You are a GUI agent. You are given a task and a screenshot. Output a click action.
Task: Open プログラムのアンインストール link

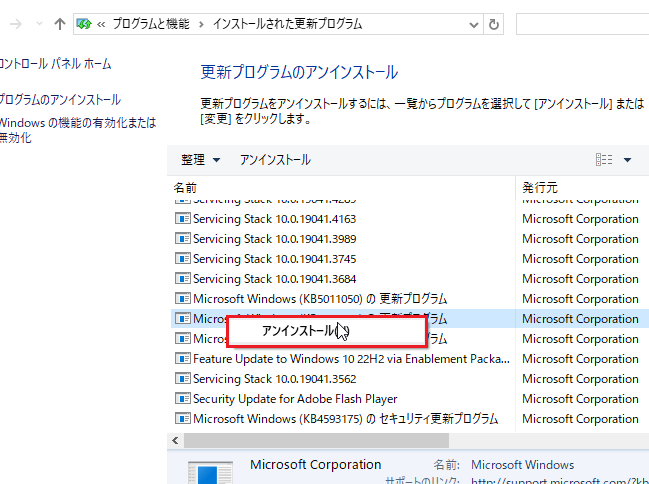coord(60,100)
